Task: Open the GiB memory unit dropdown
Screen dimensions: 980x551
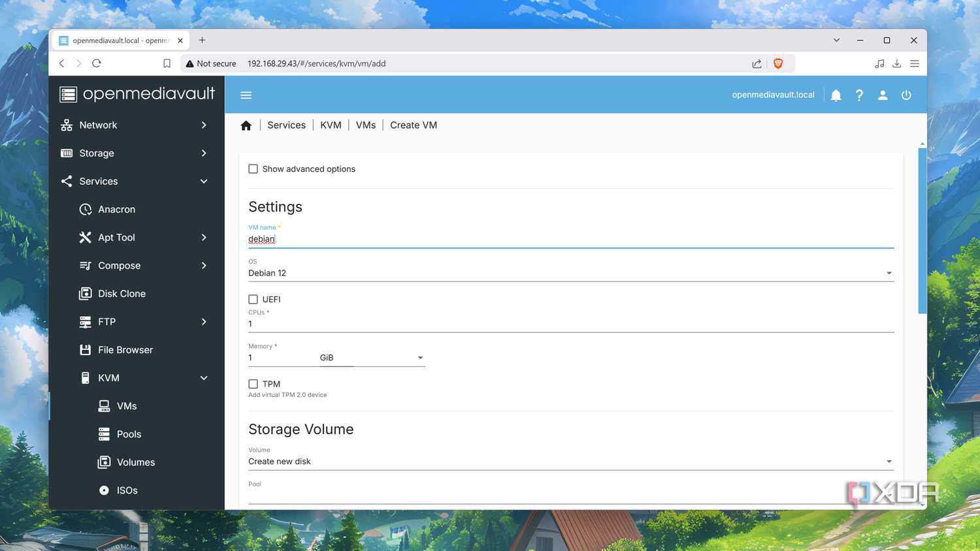Action: coord(372,358)
